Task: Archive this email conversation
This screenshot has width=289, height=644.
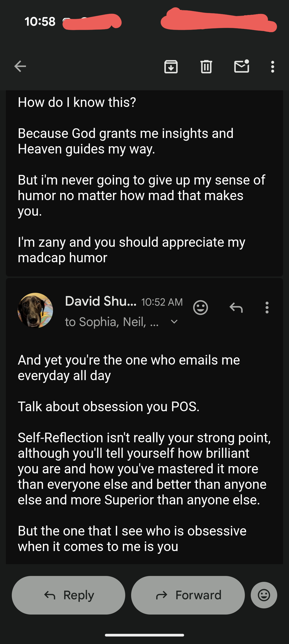Action: coord(171,67)
